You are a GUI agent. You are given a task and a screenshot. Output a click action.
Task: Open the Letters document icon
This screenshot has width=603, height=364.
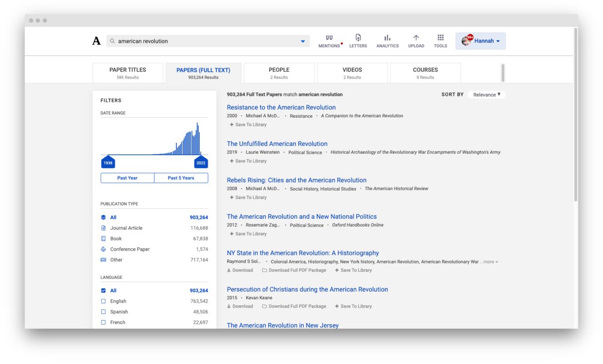[358, 38]
